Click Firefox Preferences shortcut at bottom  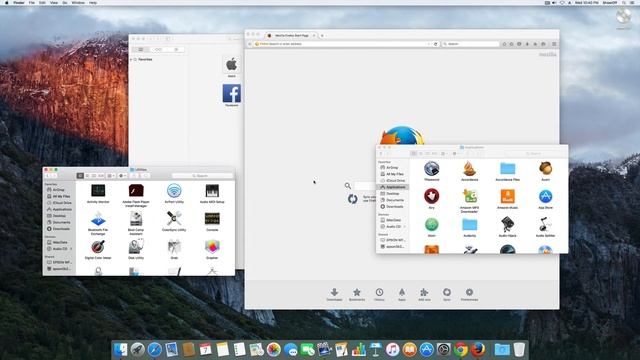pos(469,294)
